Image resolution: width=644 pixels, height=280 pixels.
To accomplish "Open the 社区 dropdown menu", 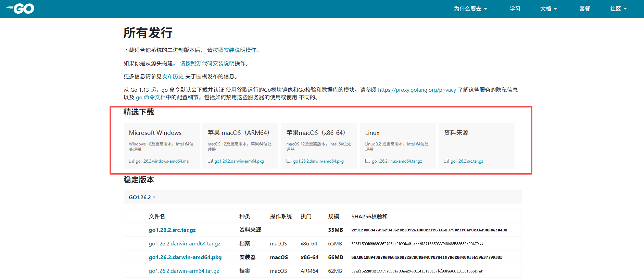I will 618,9.
